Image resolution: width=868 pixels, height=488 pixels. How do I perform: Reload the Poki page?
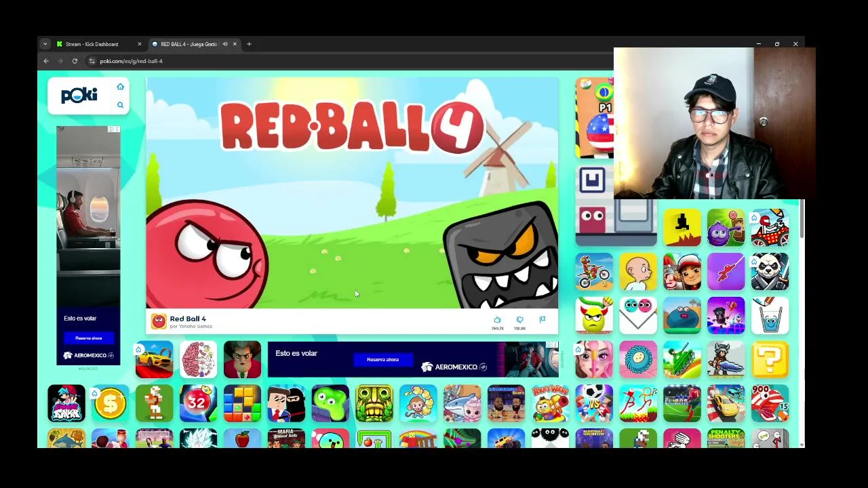point(75,61)
